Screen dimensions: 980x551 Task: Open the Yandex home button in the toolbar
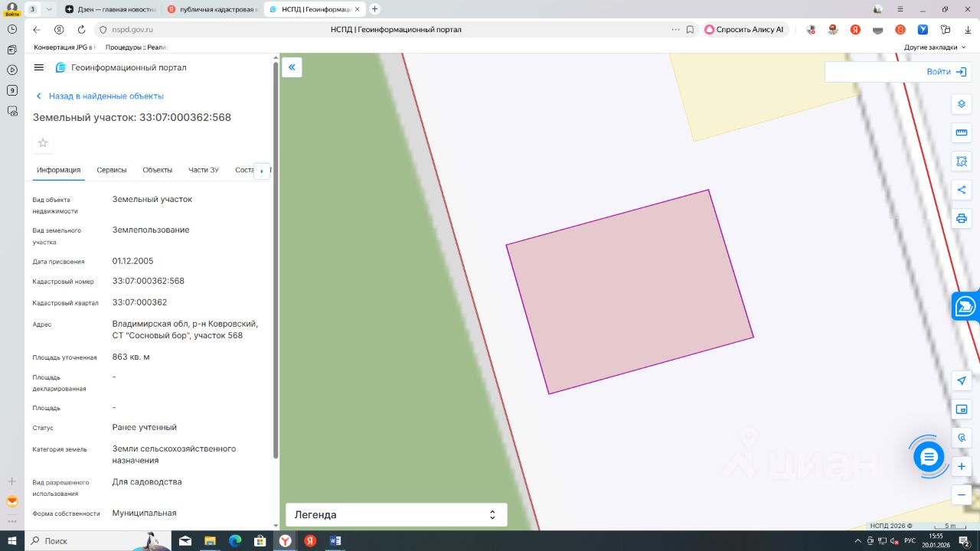59,30
